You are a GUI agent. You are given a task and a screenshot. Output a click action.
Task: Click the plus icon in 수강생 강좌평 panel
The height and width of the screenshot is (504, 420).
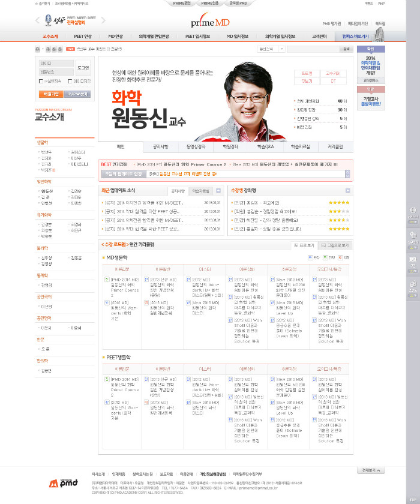(x=347, y=191)
